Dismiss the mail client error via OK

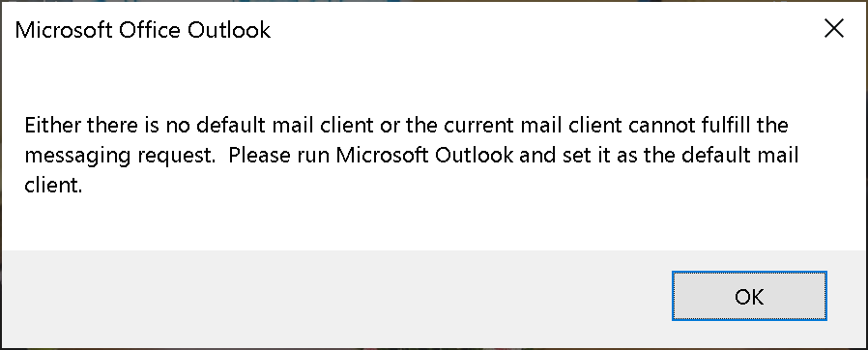[x=749, y=296]
